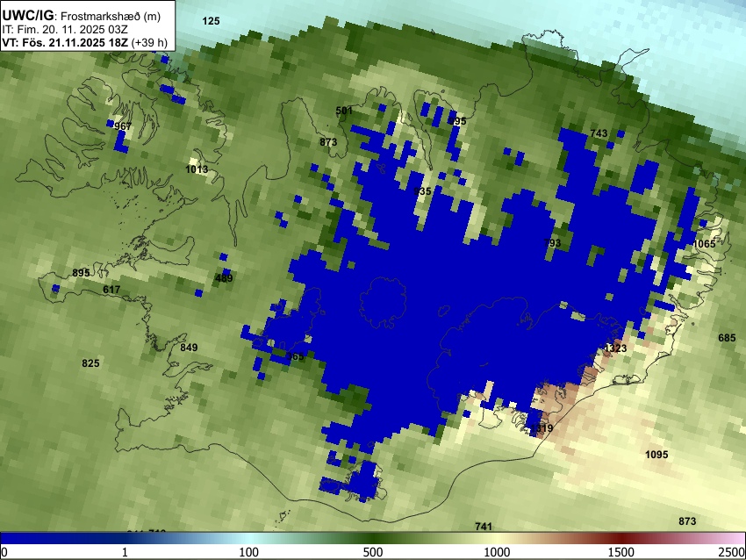
Task: Click the 1323 map value
Action: point(615,348)
